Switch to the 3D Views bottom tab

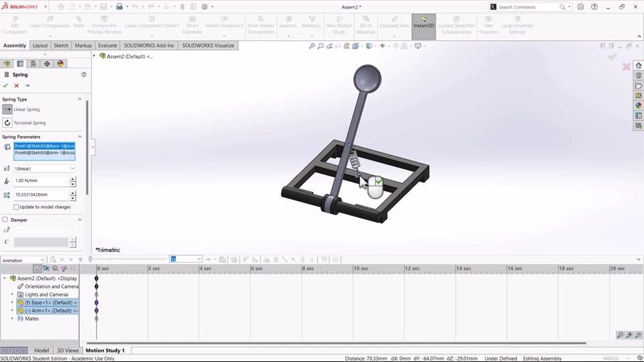[x=68, y=351]
